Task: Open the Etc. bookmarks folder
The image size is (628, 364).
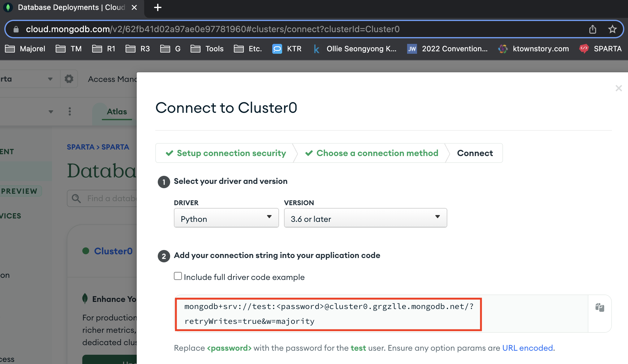Action: click(x=248, y=49)
